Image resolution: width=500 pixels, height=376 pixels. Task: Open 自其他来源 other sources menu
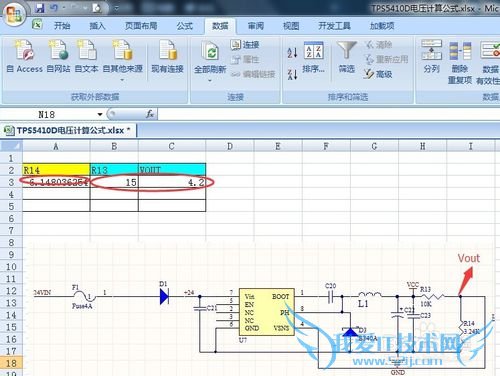point(122,60)
